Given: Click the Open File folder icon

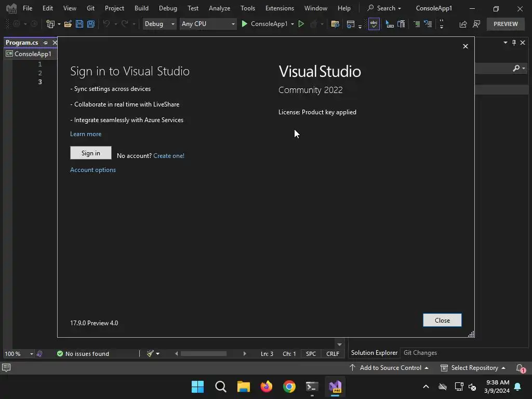Looking at the screenshot, I should pos(68,24).
